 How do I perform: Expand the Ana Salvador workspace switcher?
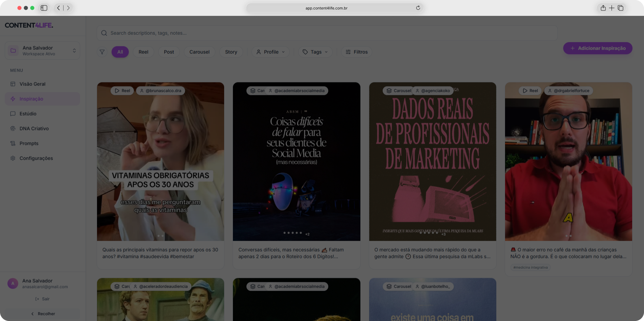pos(43,51)
